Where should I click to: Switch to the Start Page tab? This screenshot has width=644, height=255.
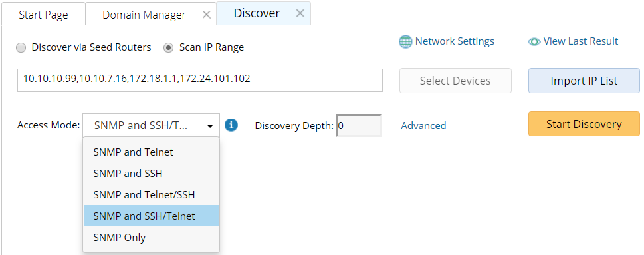point(44,15)
